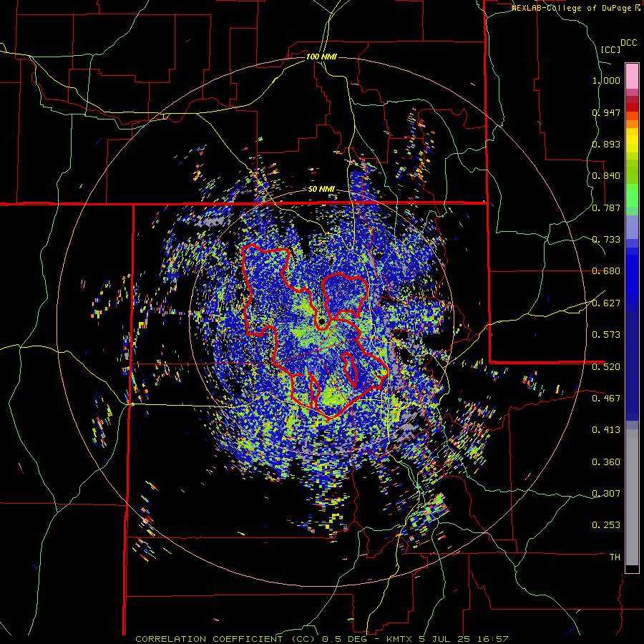Click the TH threshold label on the scale
Image resolution: width=644 pixels, height=644 pixels.
click(x=615, y=557)
